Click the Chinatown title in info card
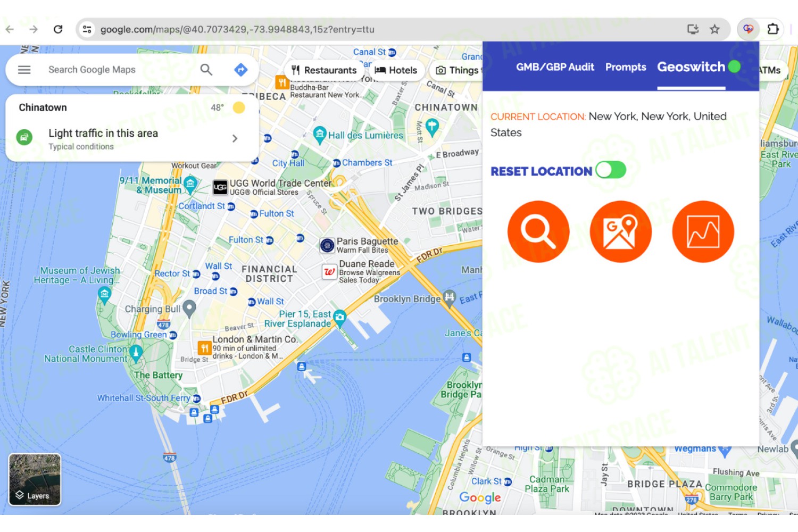798x532 pixels. pyautogui.click(x=43, y=107)
